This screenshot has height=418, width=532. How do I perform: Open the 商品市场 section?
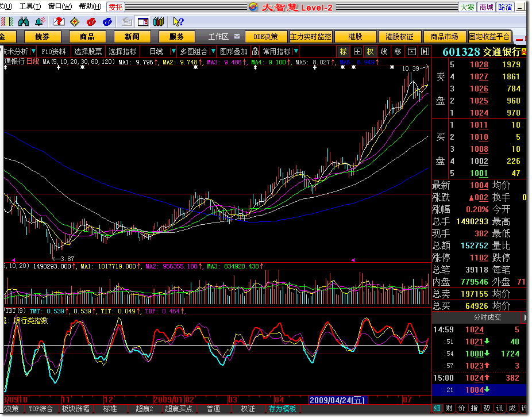[x=445, y=37]
